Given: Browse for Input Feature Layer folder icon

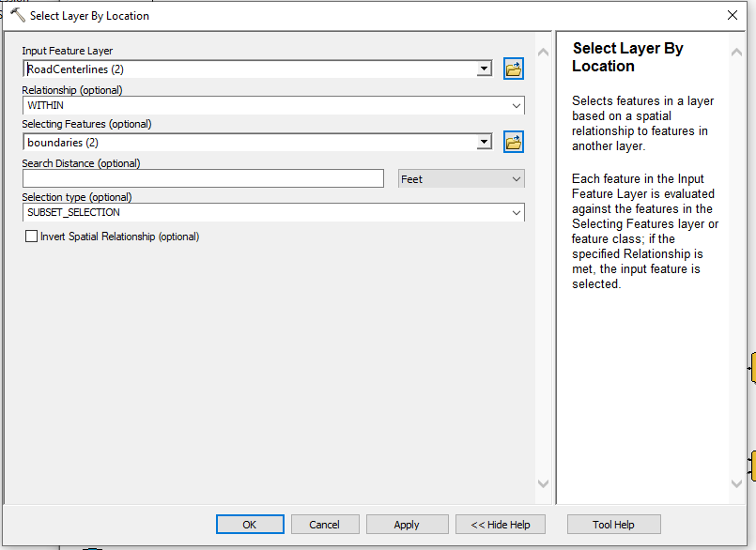Looking at the screenshot, I should pos(514,69).
